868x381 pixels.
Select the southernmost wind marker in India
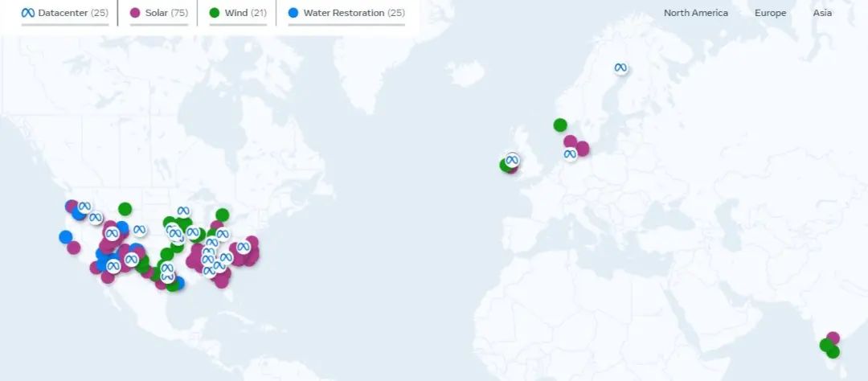click(x=833, y=351)
